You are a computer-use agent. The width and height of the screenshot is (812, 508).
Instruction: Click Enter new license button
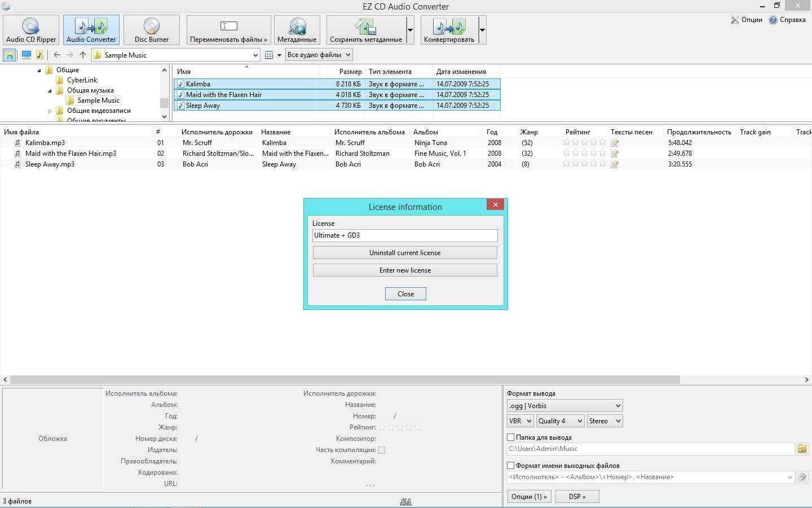coord(405,270)
